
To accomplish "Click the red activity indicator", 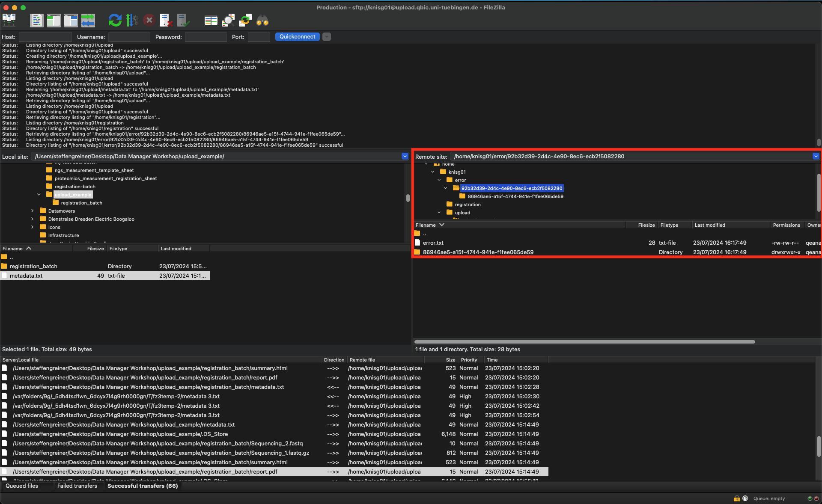I will [816, 498].
